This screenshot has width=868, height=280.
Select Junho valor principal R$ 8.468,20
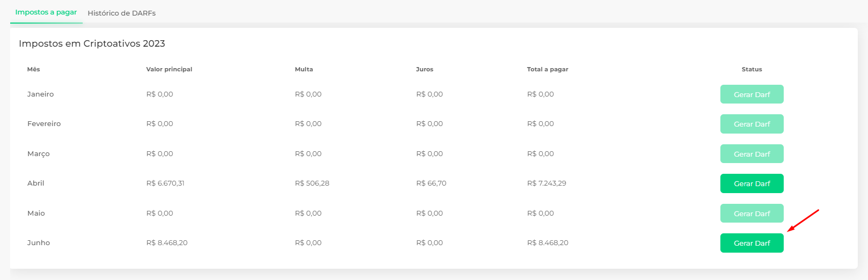click(x=167, y=242)
